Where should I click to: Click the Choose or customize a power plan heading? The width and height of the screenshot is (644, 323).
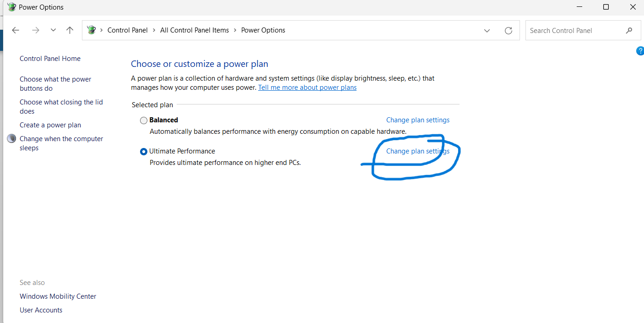200,64
